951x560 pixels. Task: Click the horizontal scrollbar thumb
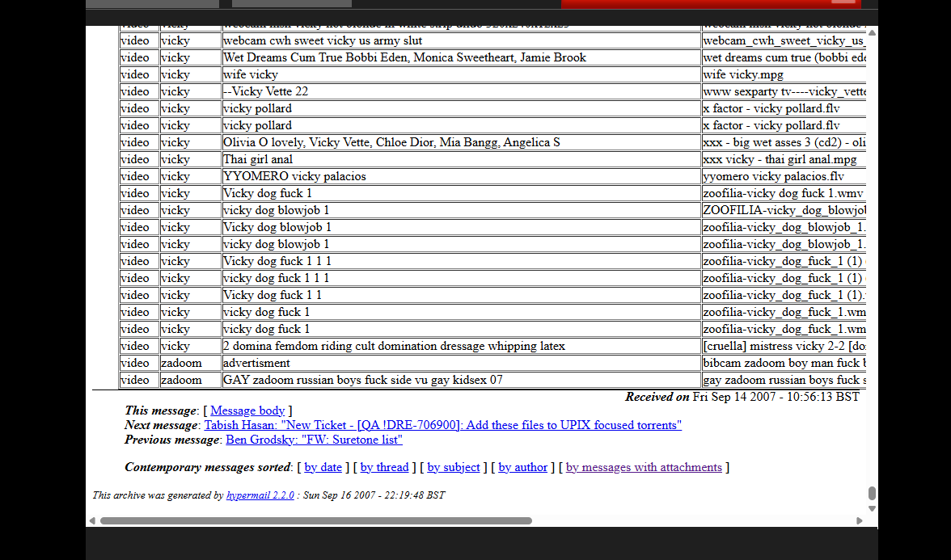(315, 521)
